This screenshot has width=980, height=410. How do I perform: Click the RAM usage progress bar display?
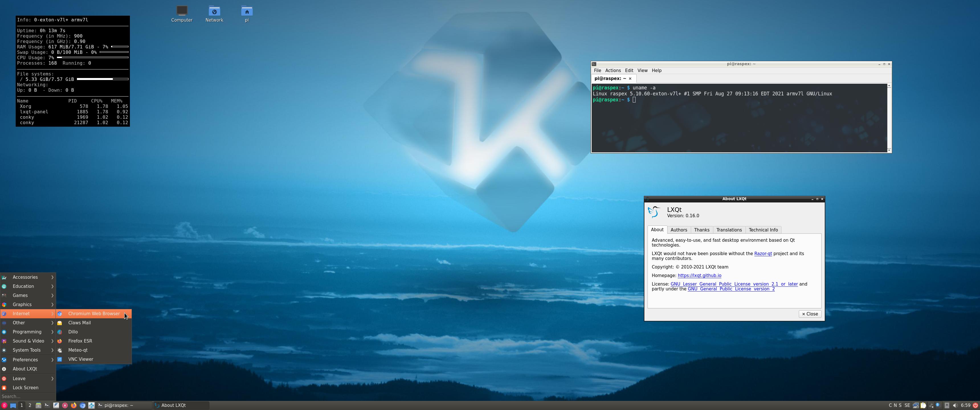click(119, 47)
